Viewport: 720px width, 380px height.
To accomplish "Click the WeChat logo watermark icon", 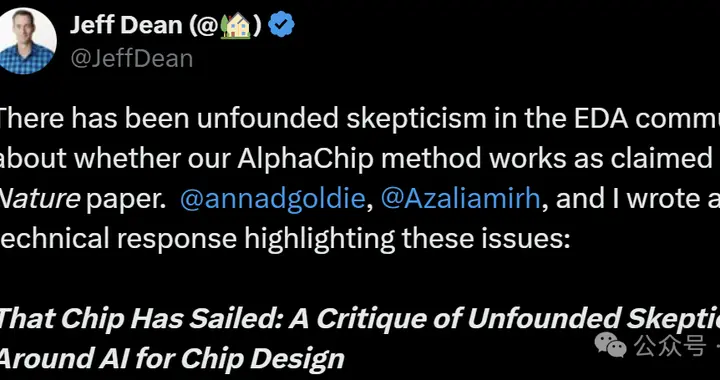I will 611,345.
